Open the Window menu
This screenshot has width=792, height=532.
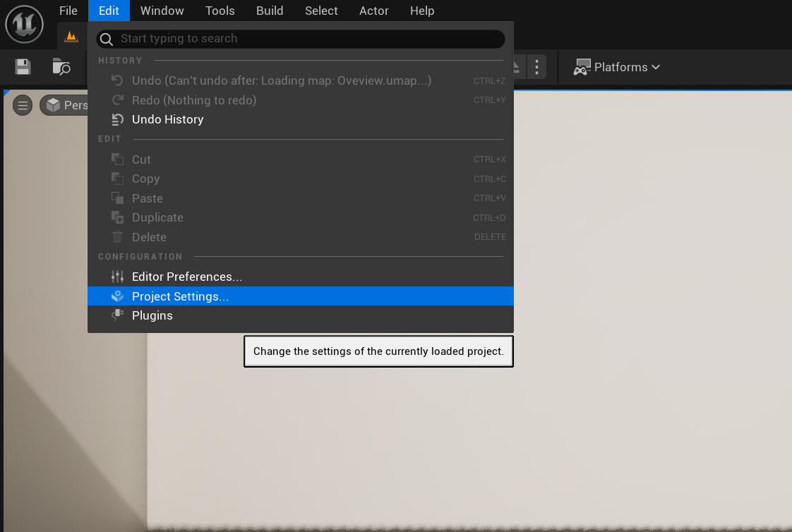[x=162, y=11]
